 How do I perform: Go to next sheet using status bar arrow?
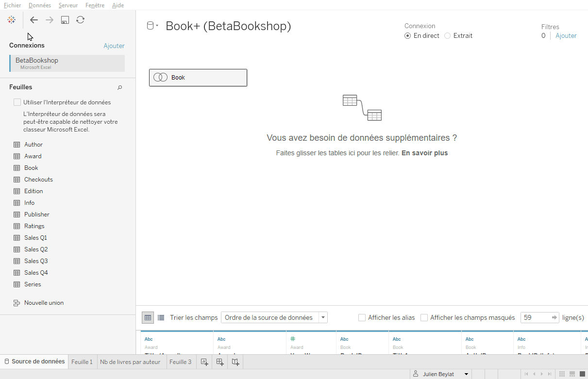pos(542,374)
